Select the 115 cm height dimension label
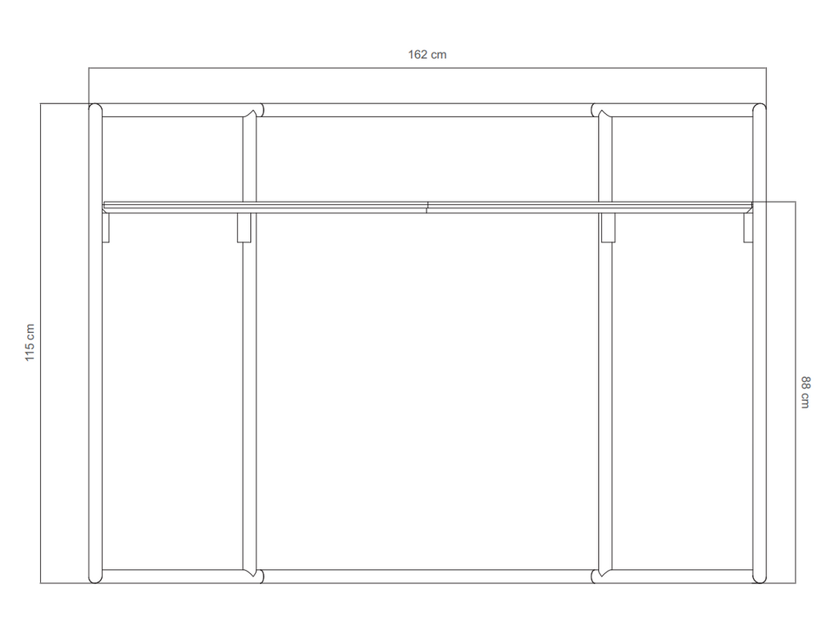840x633 pixels. (30, 343)
